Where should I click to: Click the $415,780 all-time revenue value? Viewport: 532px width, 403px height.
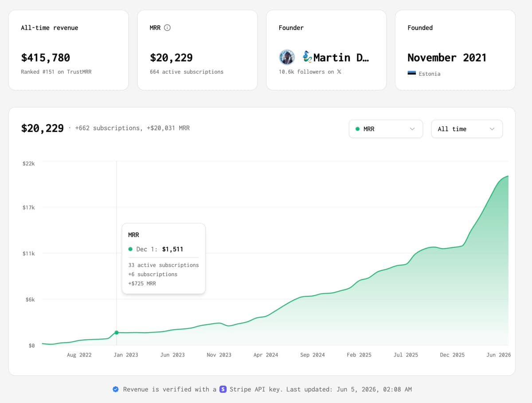pos(46,58)
